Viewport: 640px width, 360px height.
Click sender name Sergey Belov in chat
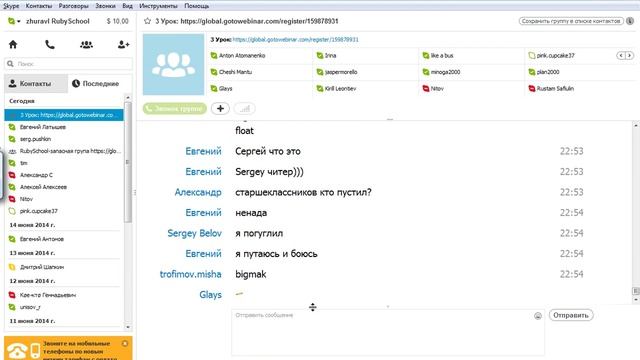pyautogui.click(x=194, y=233)
